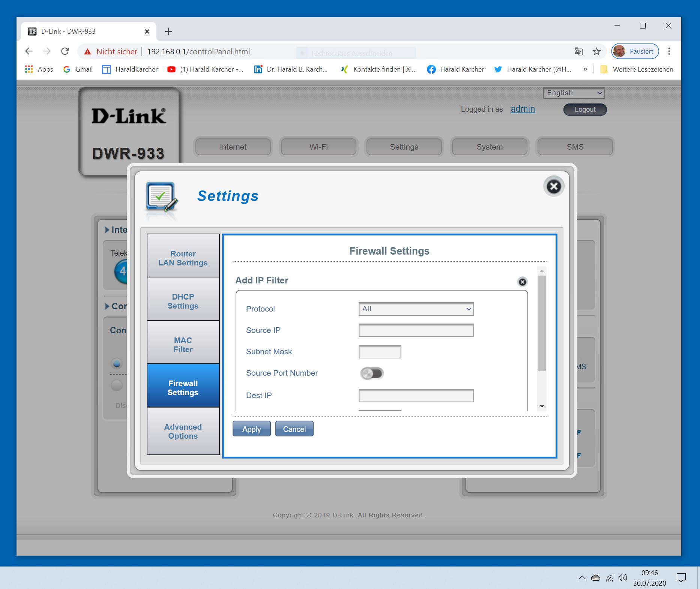Click the Logout button
Viewport: 700px width, 589px height.
point(585,109)
